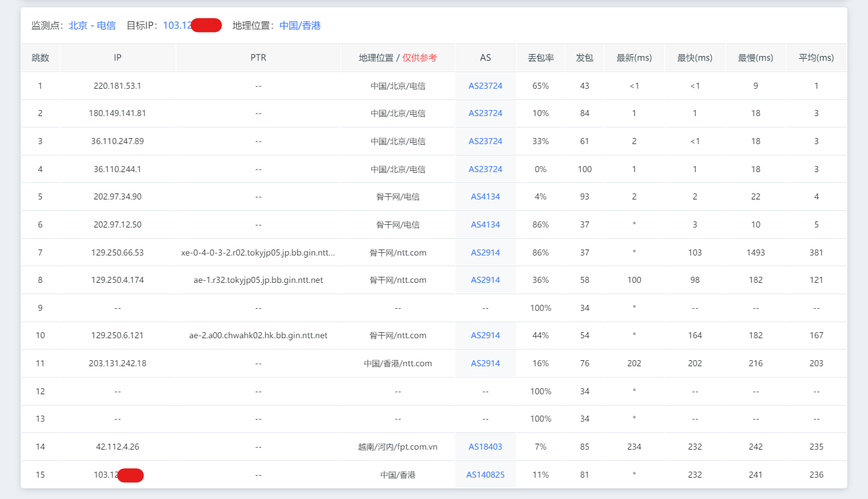Open the AS18403 link
Image resolution: width=868 pixels, height=499 pixels.
pos(485,447)
